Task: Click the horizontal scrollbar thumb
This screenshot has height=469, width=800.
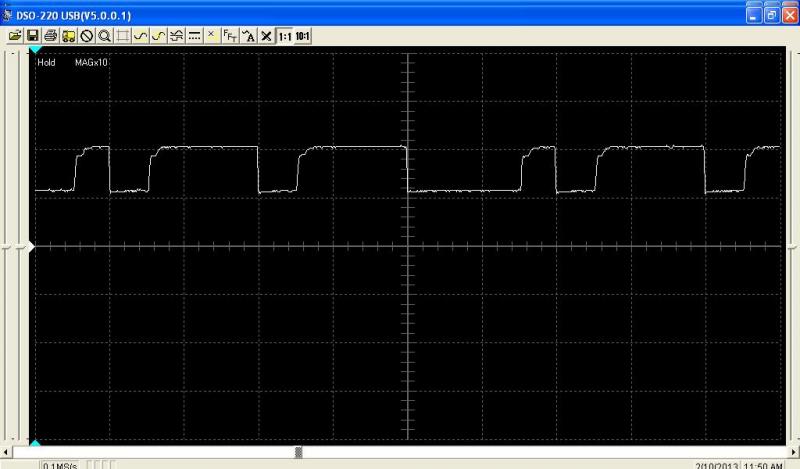Action: (298, 452)
